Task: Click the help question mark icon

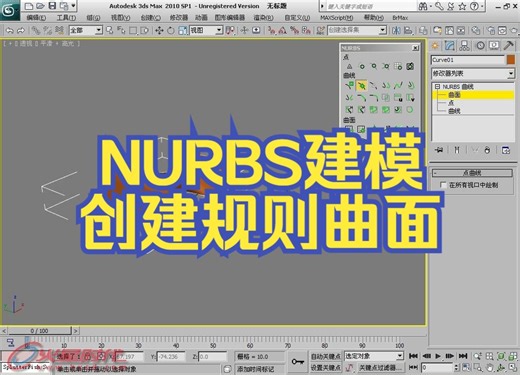Action: click(x=474, y=6)
